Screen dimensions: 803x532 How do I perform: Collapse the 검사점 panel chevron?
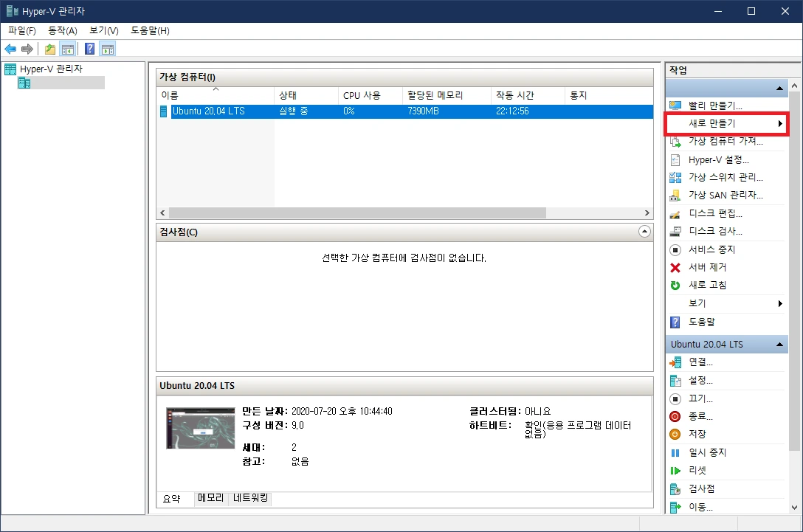644,232
